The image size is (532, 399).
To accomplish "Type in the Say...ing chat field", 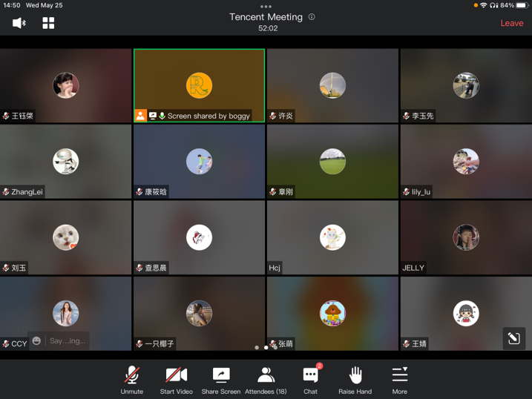I will pyautogui.click(x=68, y=341).
